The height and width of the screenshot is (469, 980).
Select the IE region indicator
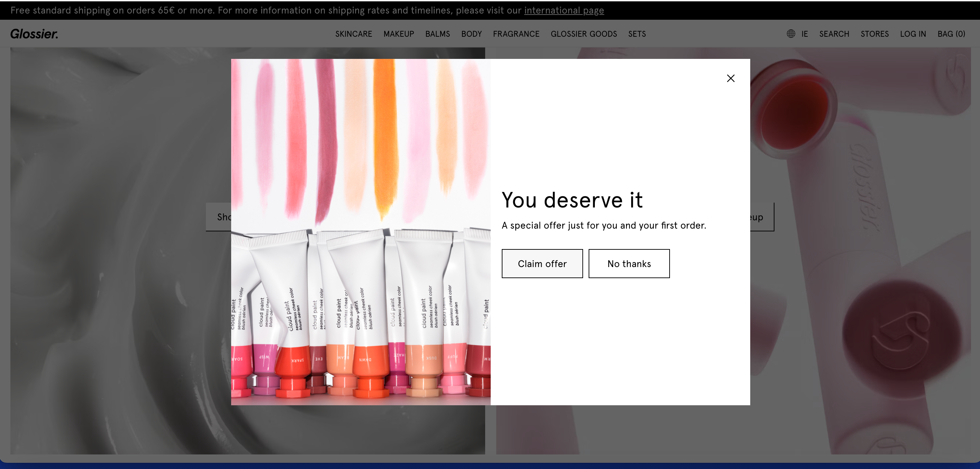[804, 34]
